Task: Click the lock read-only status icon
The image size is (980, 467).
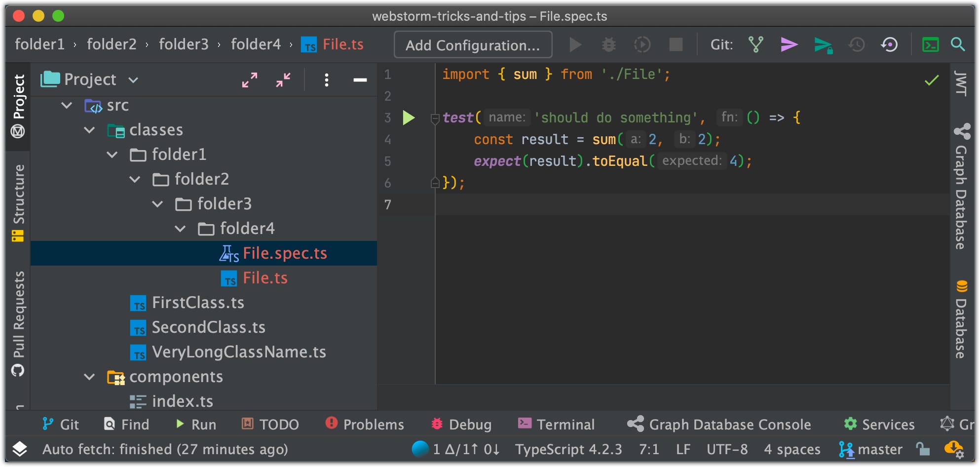Action: coord(923,449)
